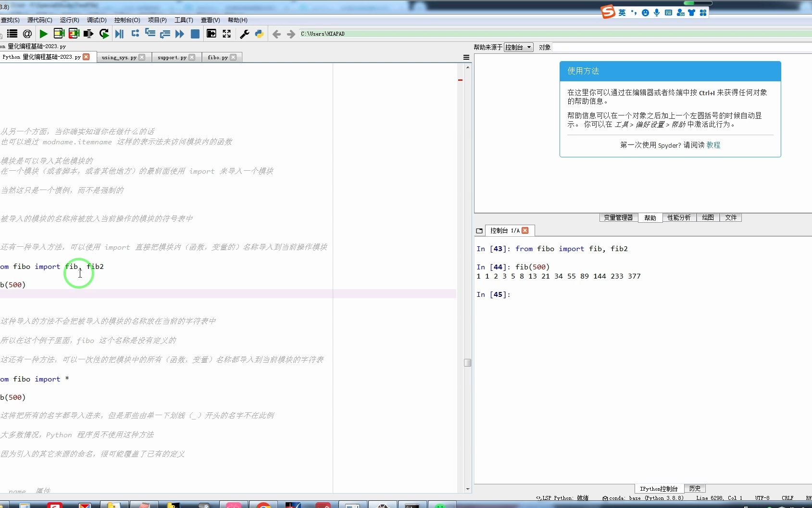The width and height of the screenshot is (812, 508).
Task: Switch to the 历史 tab
Action: click(x=695, y=488)
